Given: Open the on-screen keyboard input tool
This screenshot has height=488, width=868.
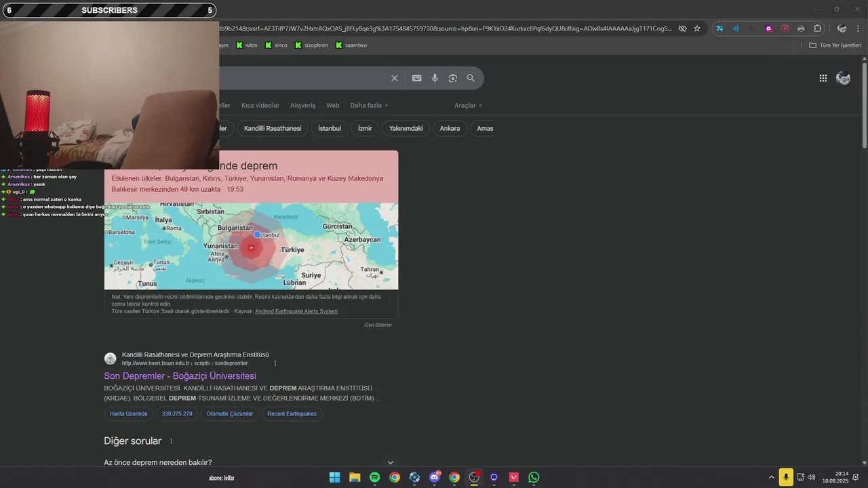Looking at the screenshot, I should pos(417,78).
